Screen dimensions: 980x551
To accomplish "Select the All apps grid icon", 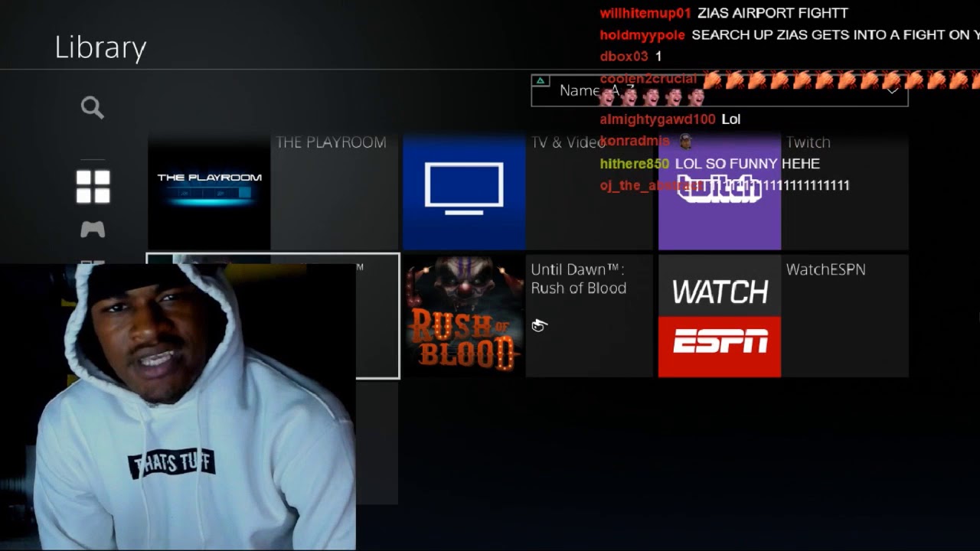I will [x=93, y=186].
